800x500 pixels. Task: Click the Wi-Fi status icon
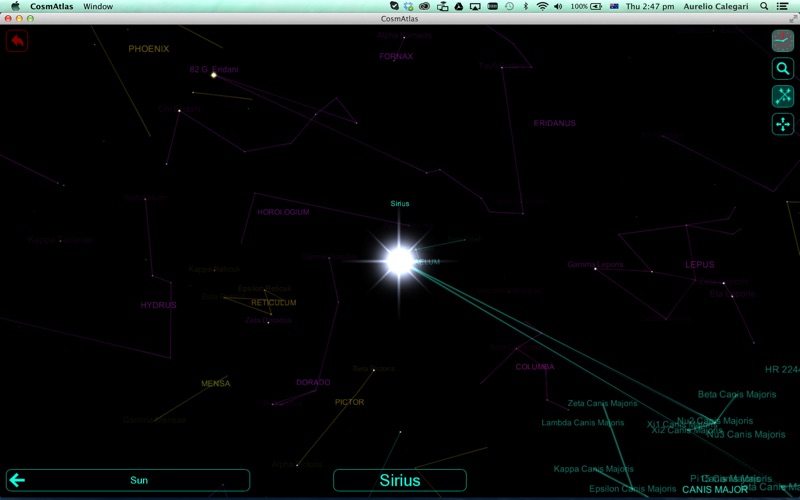pos(542,6)
